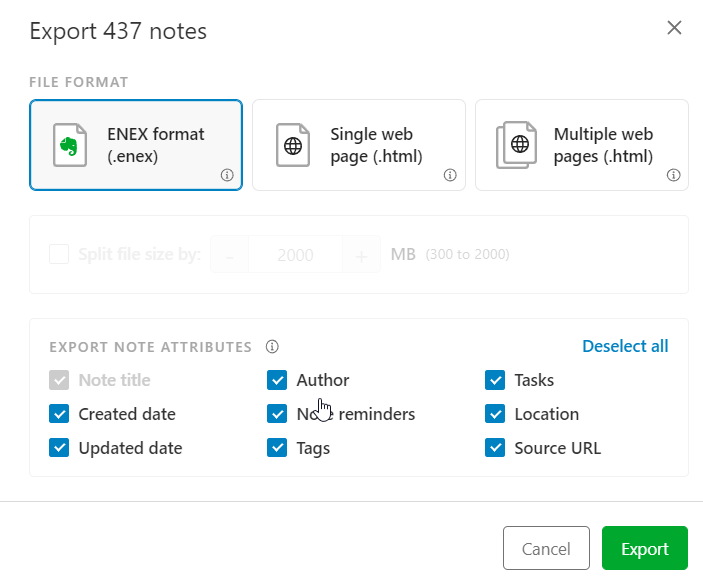Enable Split file size by checkbox

pyautogui.click(x=59, y=254)
